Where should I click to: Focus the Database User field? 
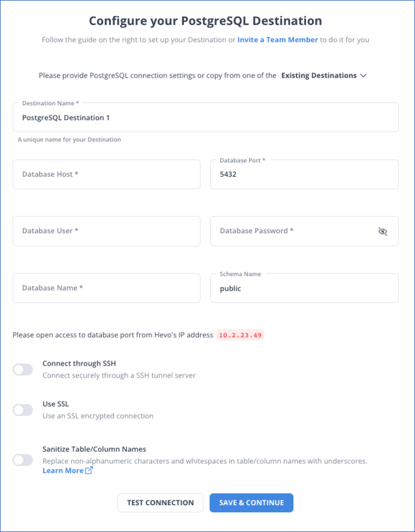point(107,231)
